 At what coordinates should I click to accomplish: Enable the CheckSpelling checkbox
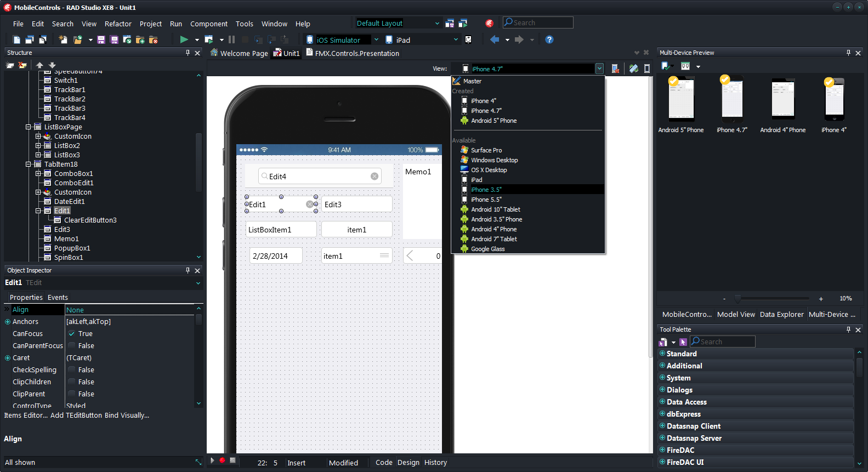[x=71, y=370]
